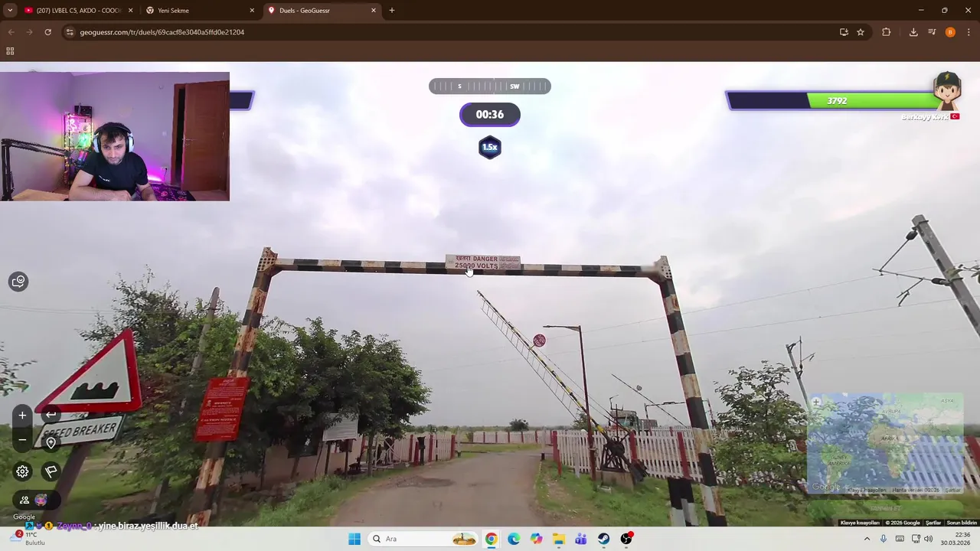Undo last move with return arrow
The height and width of the screenshot is (551, 980).
point(51,415)
